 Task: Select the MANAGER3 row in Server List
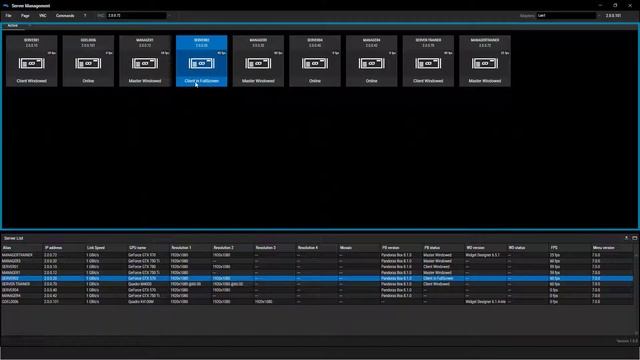pos(317,261)
